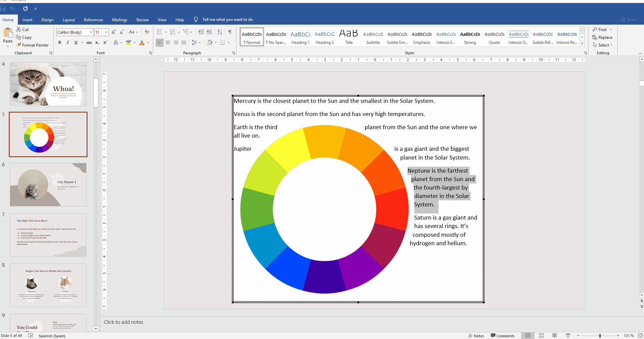Open the font size 11 dropdown
This screenshot has width=644, height=339.
106,32
